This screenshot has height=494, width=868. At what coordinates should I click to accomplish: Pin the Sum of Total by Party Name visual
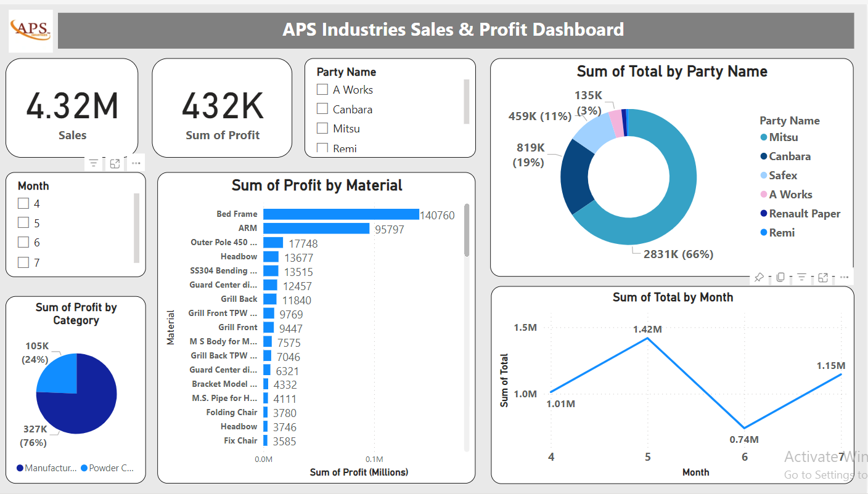[759, 277]
